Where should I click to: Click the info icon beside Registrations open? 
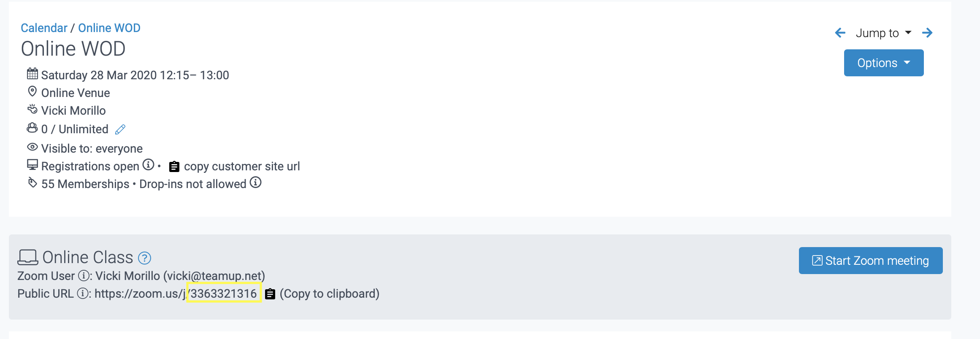[148, 165]
